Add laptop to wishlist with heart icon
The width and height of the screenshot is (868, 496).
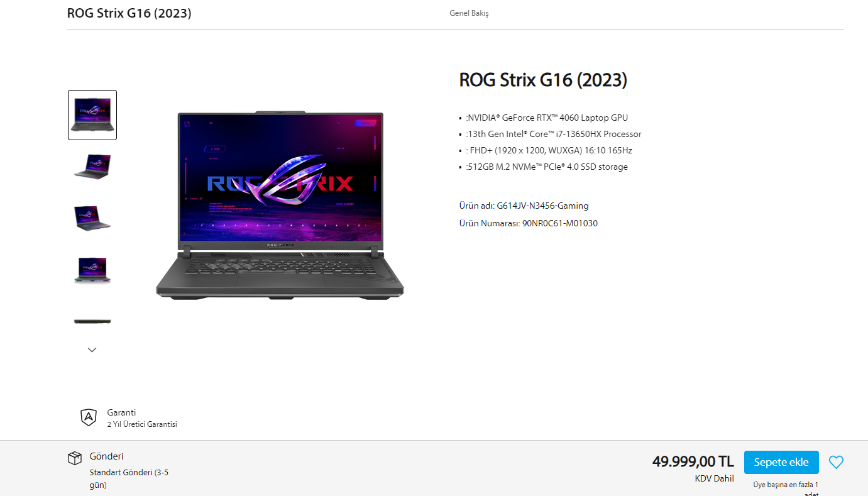click(x=836, y=462)
